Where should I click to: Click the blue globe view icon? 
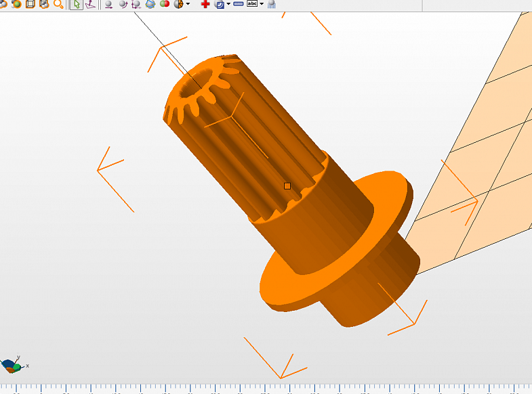(x=150, y=4)
